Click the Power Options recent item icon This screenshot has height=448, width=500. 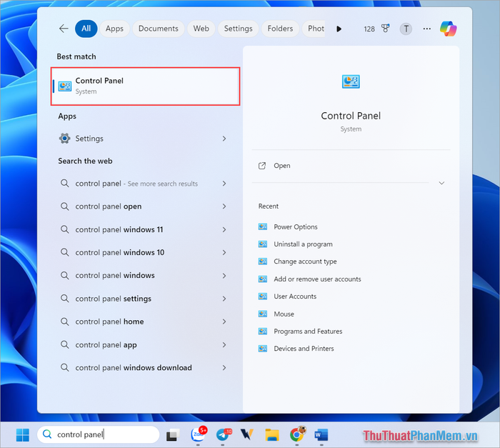(262, 227)
